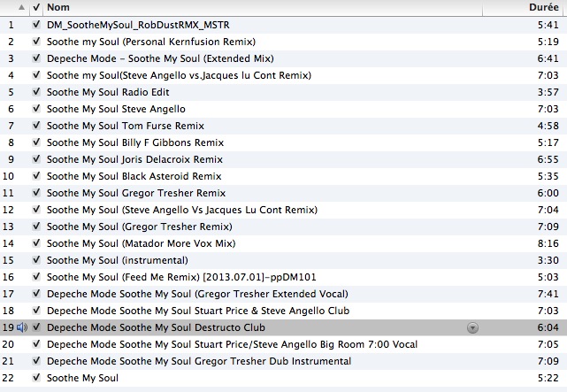This screenshot has width=567, height=392.
Task: Select Feed Me Remix [2013.07.01]-ppDM101 track
Action: point(181,277)
